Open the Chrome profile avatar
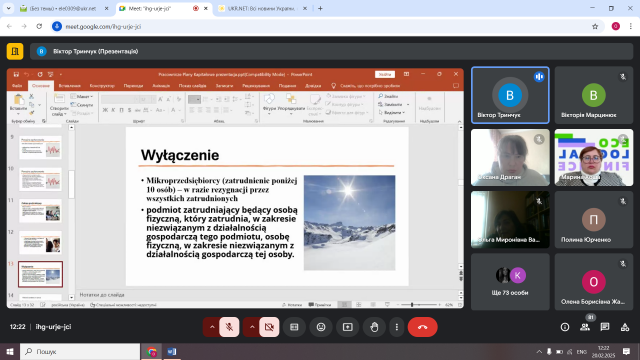This screenshot has width=640, height=360. click(x=616, y=27)
